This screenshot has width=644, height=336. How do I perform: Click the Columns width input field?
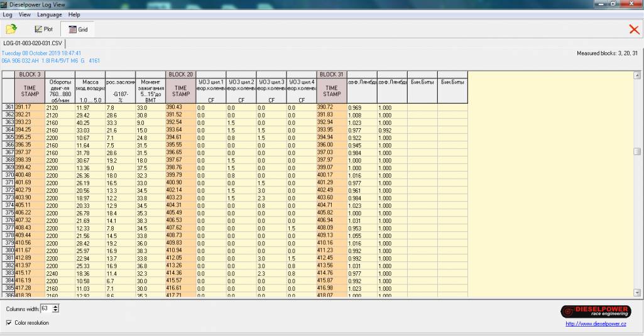point(46,309)
